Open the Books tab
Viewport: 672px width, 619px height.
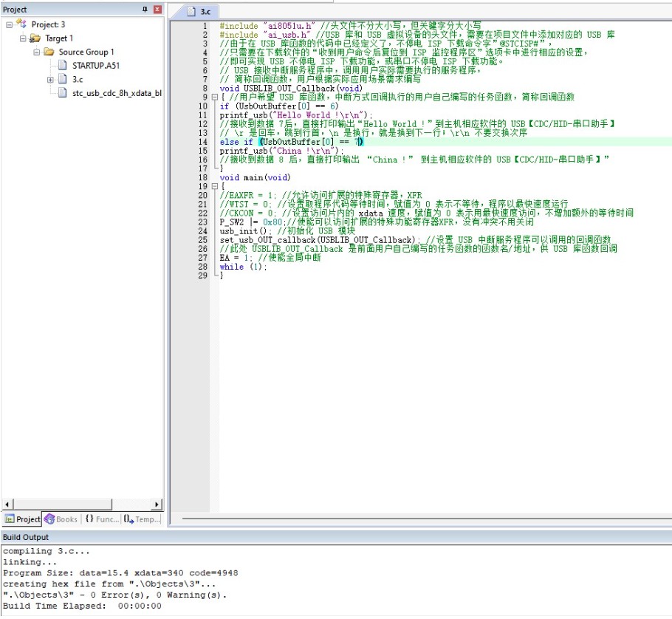pyautogui.click(x=61, y=519)
